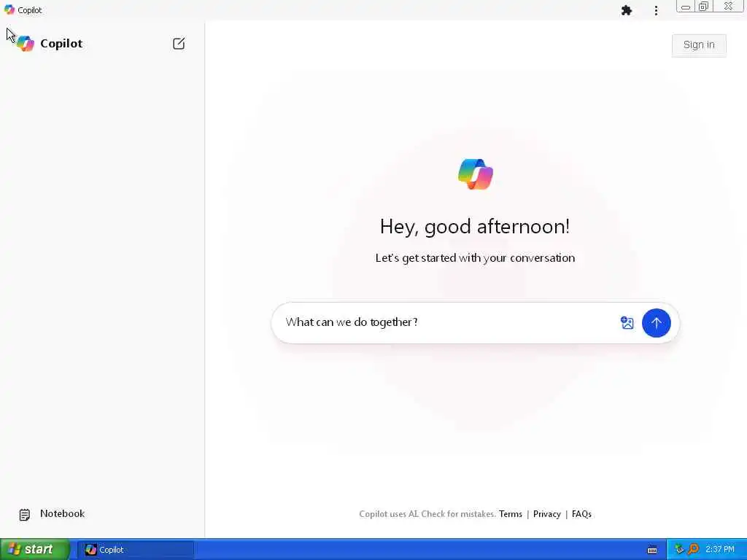Open the three-dot app menu
This screenshot has height=560, width=747.
point(656,10)
